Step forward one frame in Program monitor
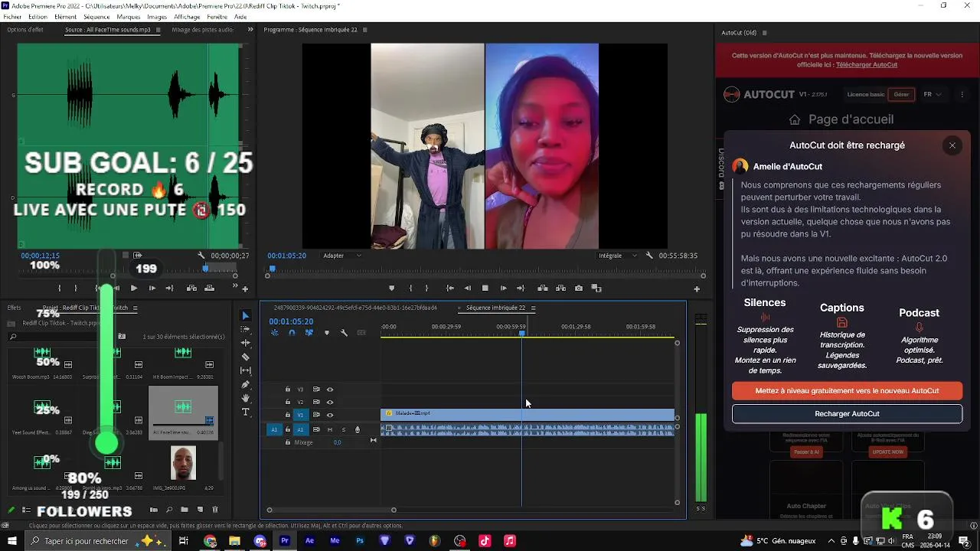The width and height of the screenshot is (980, 551). (503, 289)
